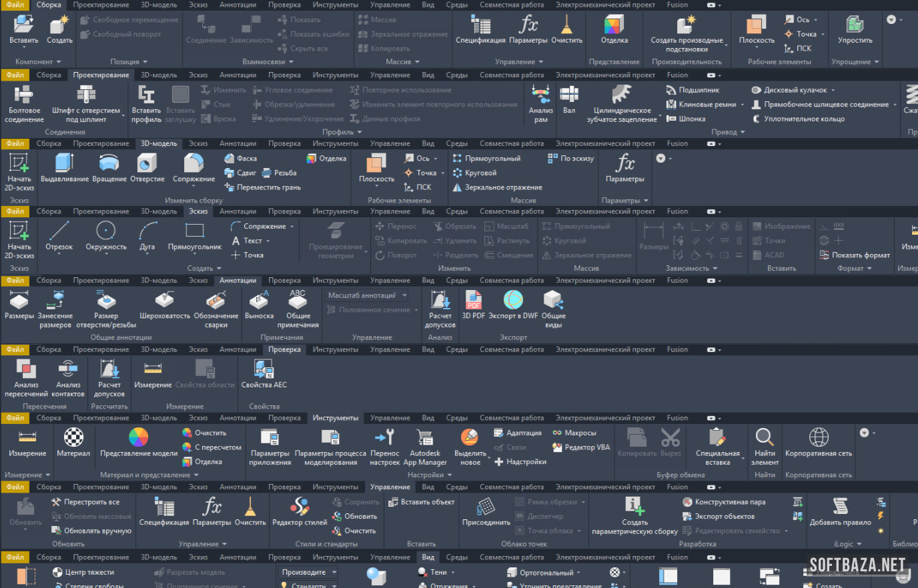Open the Масштаб аннотаций combo box
This screenshot has height=588, width=918.
367,295
